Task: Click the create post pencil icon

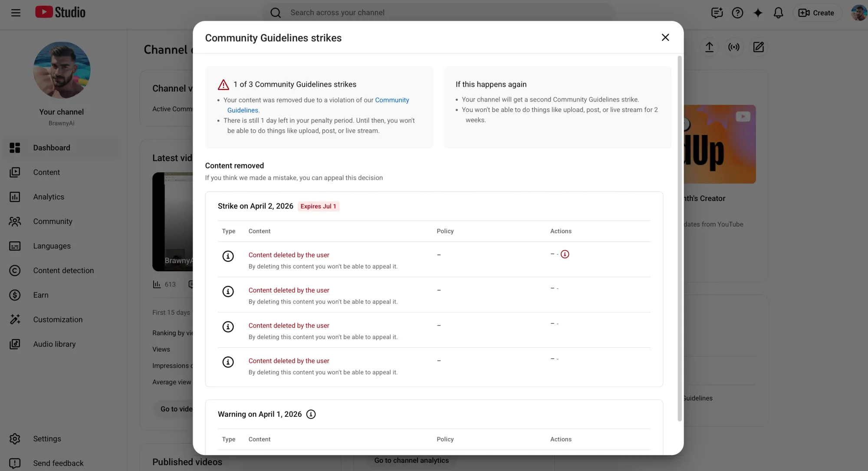Action: click(x=758, y=47)
